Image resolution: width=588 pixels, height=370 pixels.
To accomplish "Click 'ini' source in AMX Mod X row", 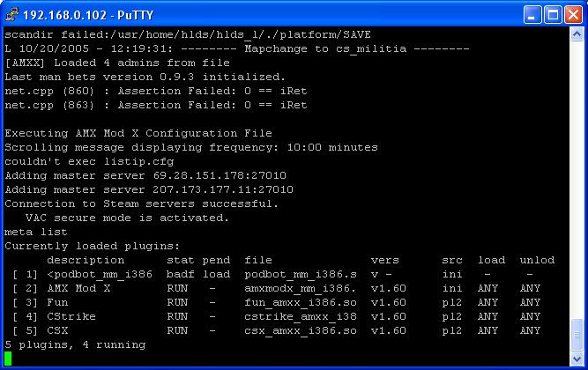I will 452,288.
